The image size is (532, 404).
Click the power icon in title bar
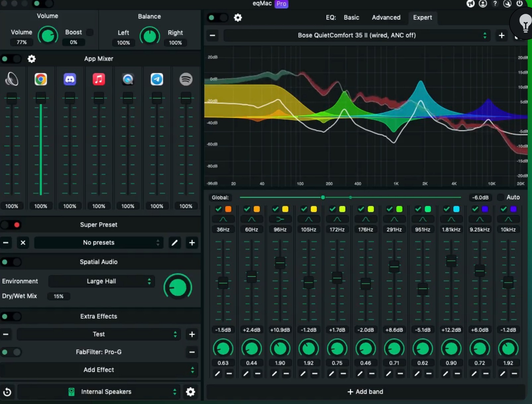[519, 4]
